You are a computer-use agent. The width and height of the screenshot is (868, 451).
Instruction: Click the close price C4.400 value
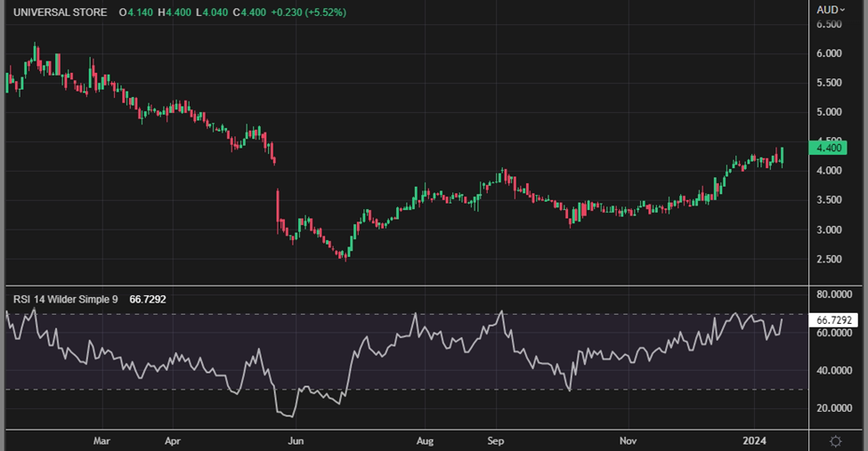tap(249, 12)
